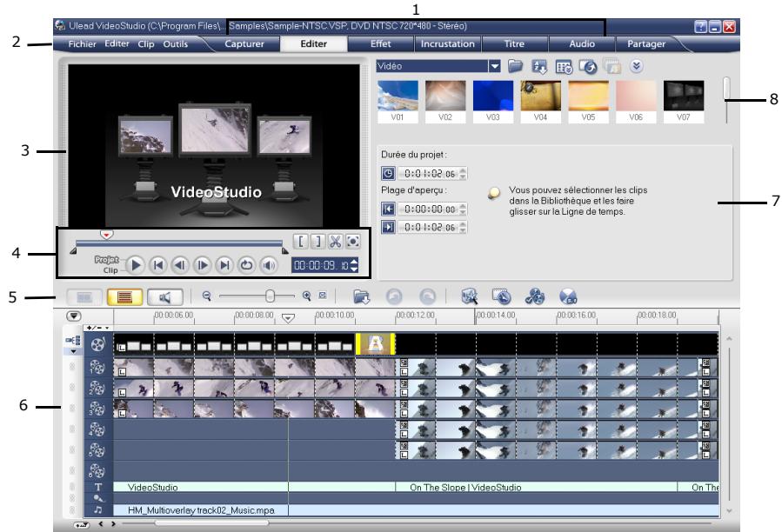Toggle the lock on the title track

tap(72, 487)
